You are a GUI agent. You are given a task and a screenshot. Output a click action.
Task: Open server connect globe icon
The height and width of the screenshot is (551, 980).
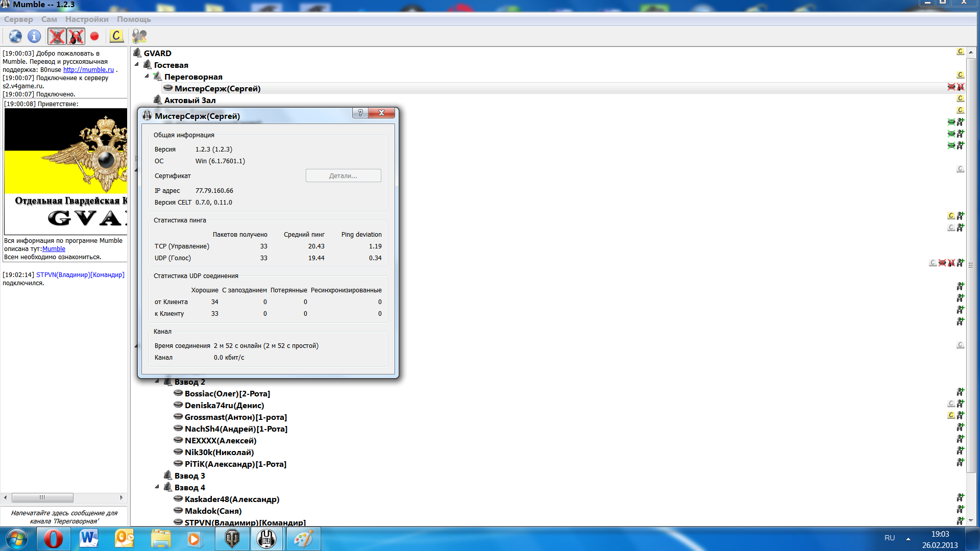coord(15,36)
